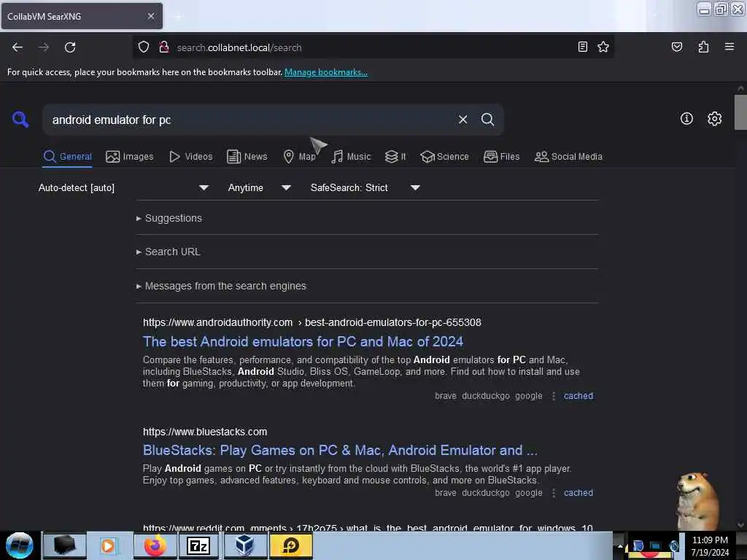Open the Manage bookmarks link
The height and width of the screenshot is (560, 747).
[x=326, y=72]
